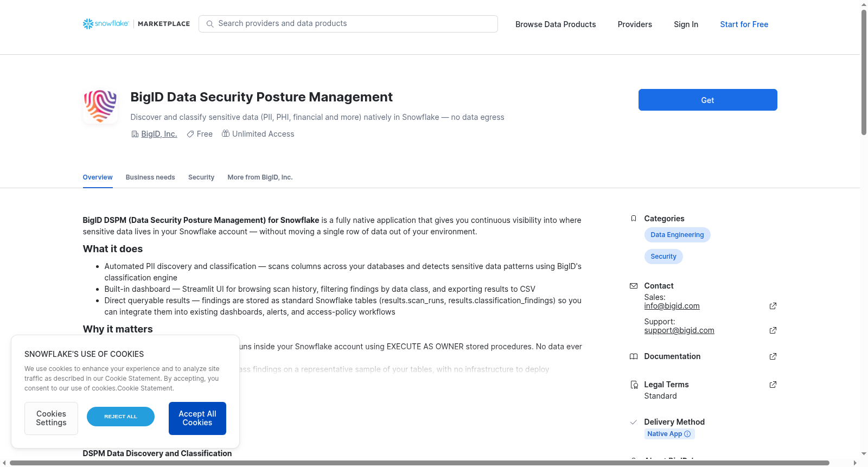Click the MARKETPLACE label
The image size is (868, 467).
tap(164, 24)
